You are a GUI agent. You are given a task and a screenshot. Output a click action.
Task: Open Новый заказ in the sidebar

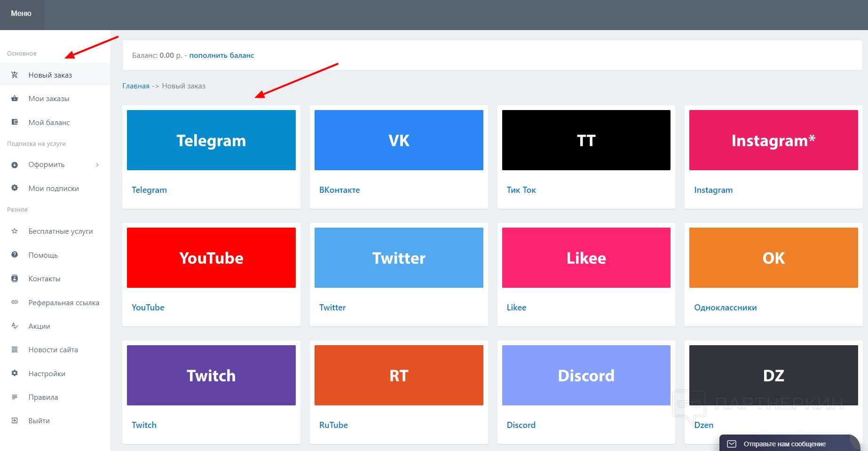[x=55, y=75]
